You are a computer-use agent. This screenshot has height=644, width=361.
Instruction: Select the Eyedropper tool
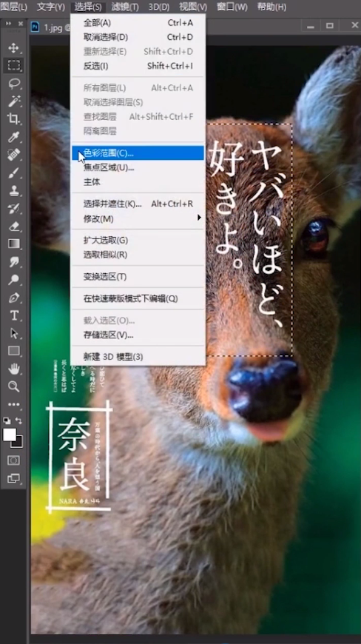(x=13, y=137)
